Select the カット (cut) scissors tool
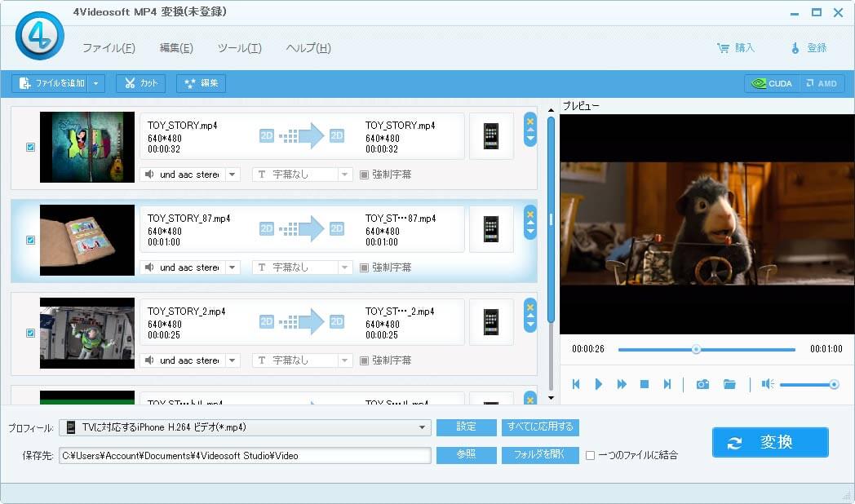855x504 pixels. [x=140, y=82]
